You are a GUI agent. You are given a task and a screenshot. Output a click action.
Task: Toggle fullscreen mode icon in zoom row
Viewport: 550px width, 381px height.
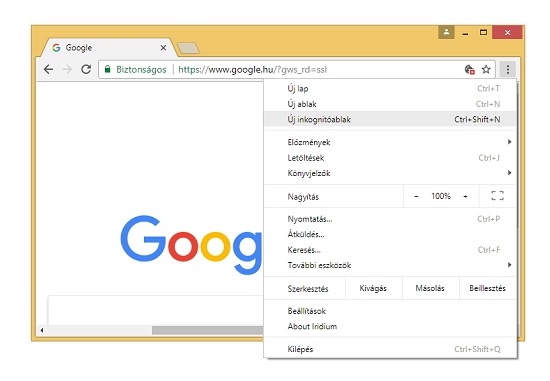point(497,196)
